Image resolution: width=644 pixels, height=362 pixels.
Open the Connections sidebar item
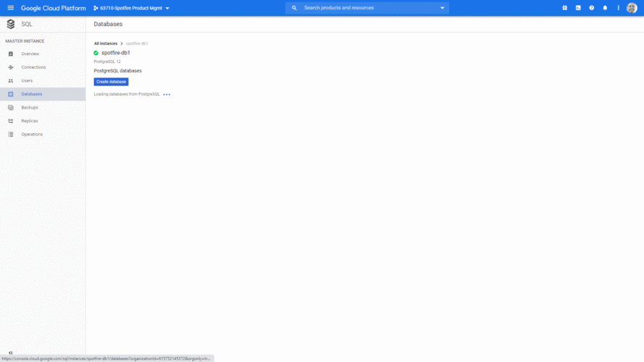pyautogui.click(x=43, y=67)
